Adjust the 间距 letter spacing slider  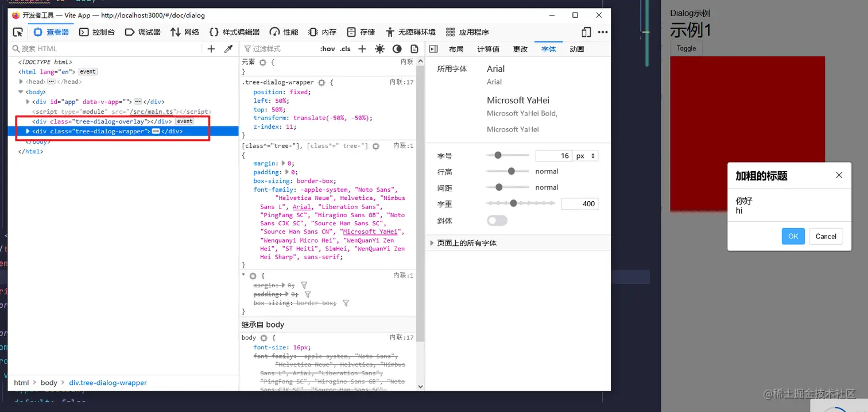coord(507,187)
